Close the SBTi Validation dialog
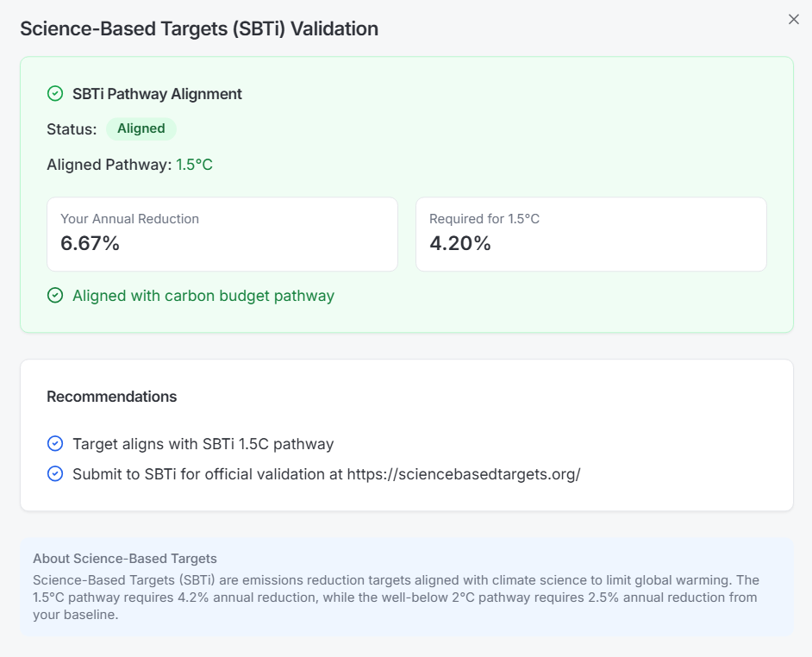Screen dimensions: 812x657 pos(793,19)
